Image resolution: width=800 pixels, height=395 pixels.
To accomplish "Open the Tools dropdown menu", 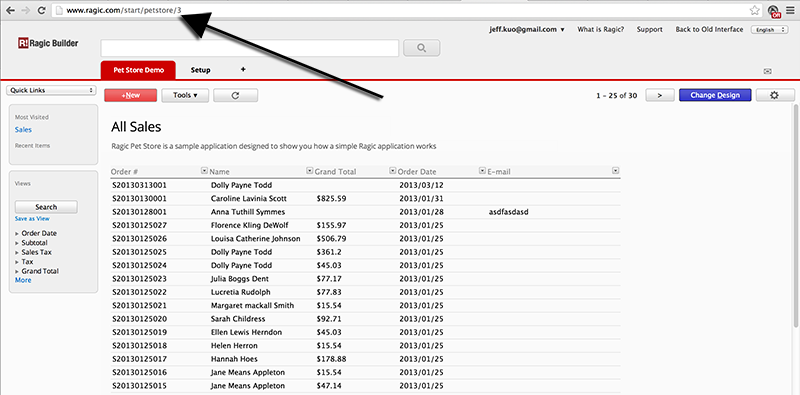I will click(185, 95).
